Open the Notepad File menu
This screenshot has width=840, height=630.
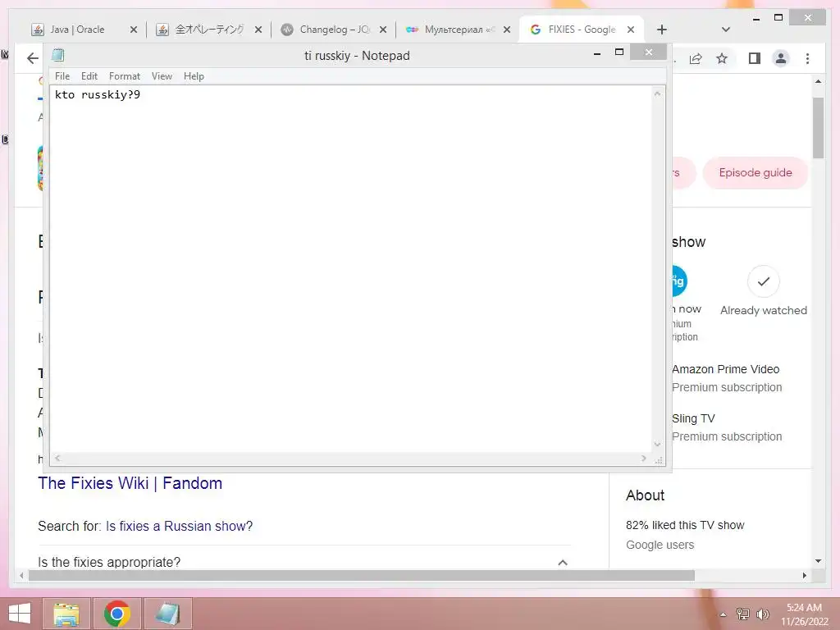tap(62, 76)
